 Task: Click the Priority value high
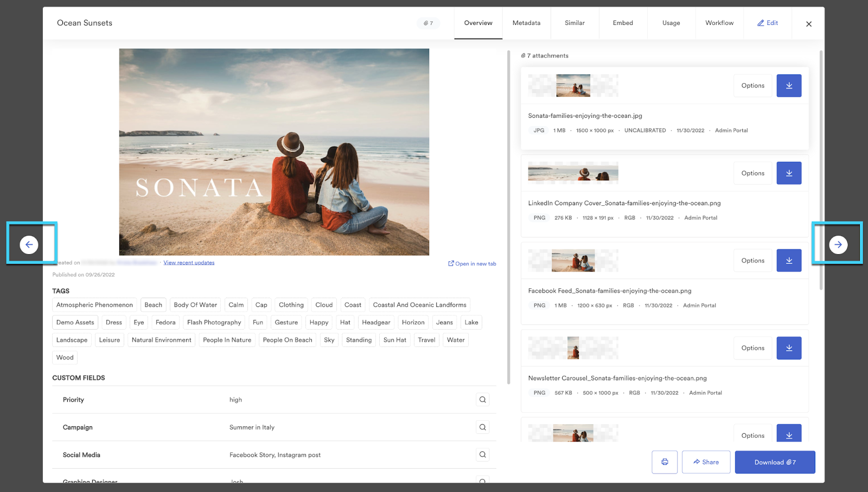(x=235, y=400)
